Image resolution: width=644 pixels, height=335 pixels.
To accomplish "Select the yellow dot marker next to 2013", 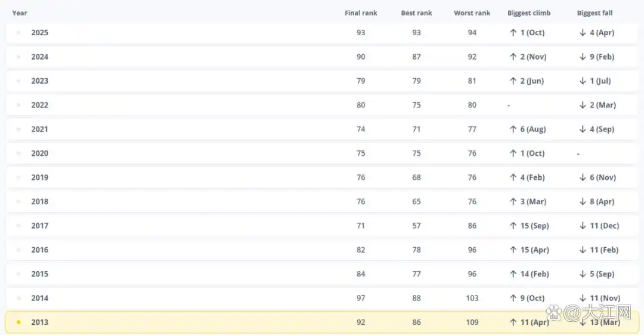I will (18, 322).
